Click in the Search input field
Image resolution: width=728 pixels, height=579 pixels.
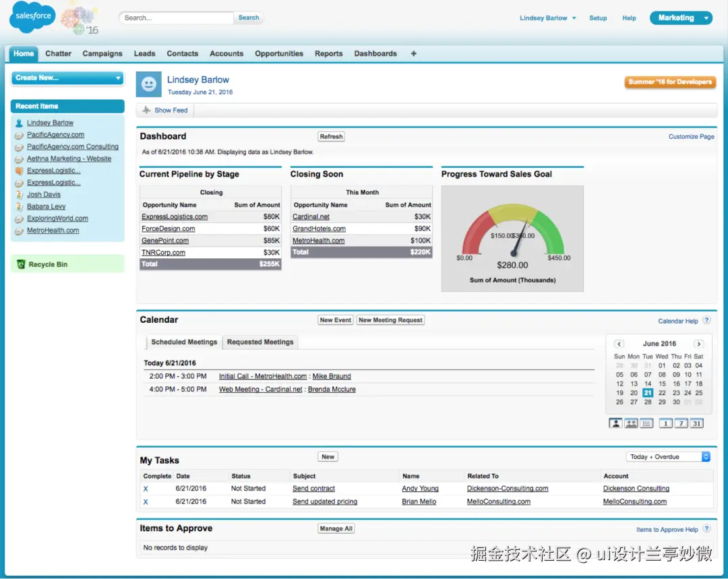177,18
